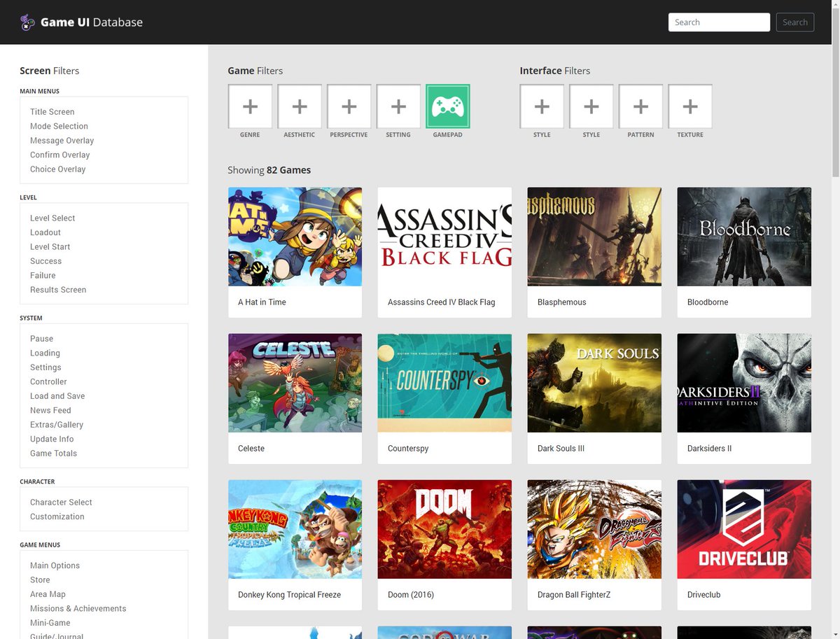Open the Blasphemous game thumbnail
Screen dimensions: 840x639
(594, 237)
